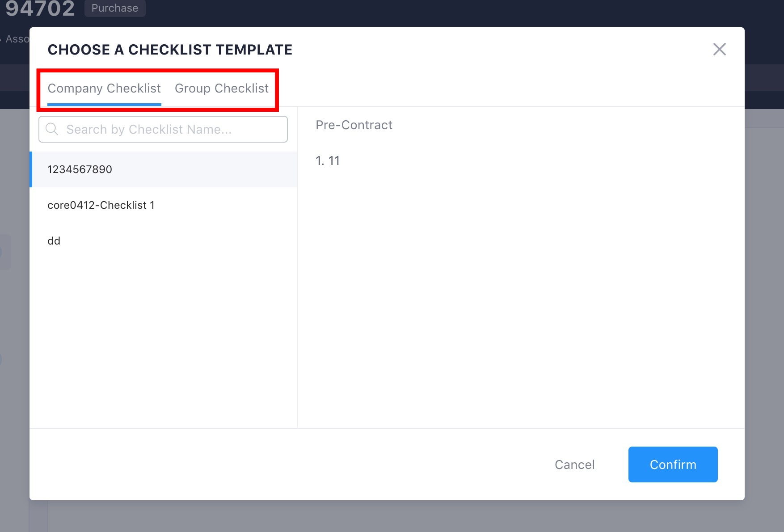This screenshot has height=532, width=784.
Task: Click the 94702 record number heading
Action: pyautogui.click(x=40, y=8)
